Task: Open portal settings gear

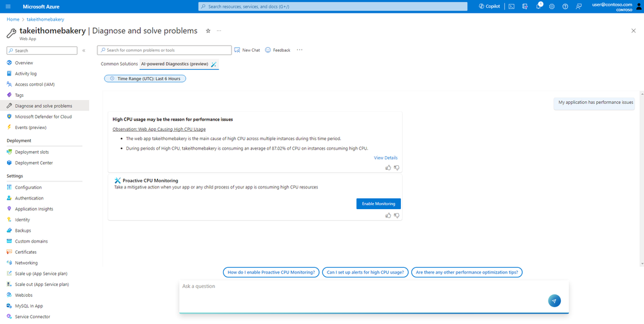Action: click(x=552, y=6)
